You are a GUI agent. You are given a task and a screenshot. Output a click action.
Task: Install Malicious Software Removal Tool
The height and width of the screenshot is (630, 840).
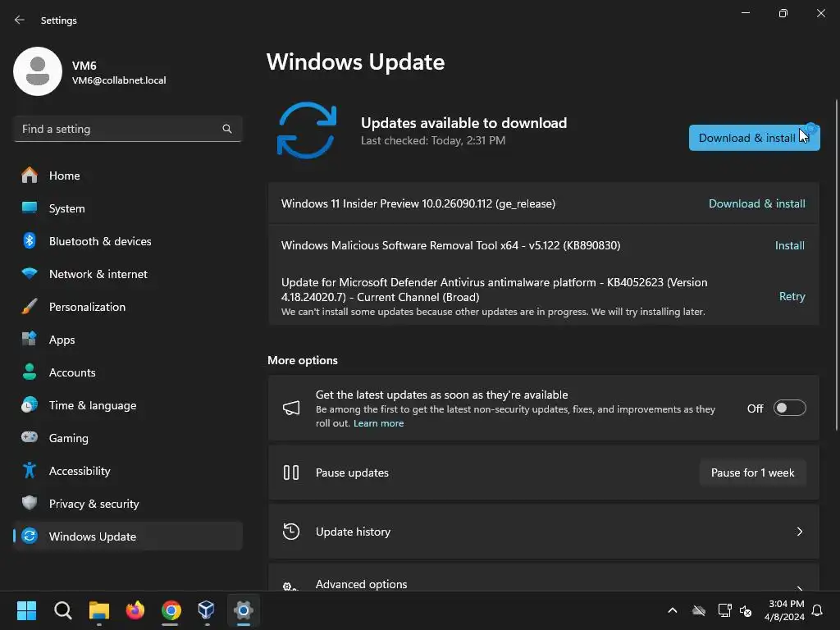click(x=790, y=245)
